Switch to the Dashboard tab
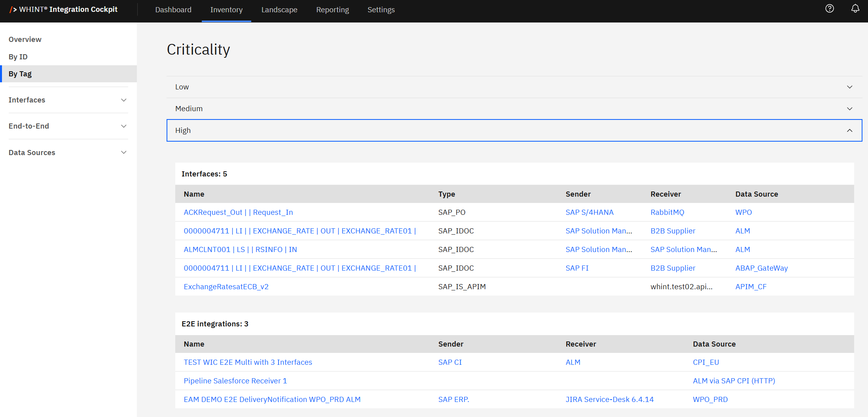This screenshot has width=868, height=417. (173, 10)
